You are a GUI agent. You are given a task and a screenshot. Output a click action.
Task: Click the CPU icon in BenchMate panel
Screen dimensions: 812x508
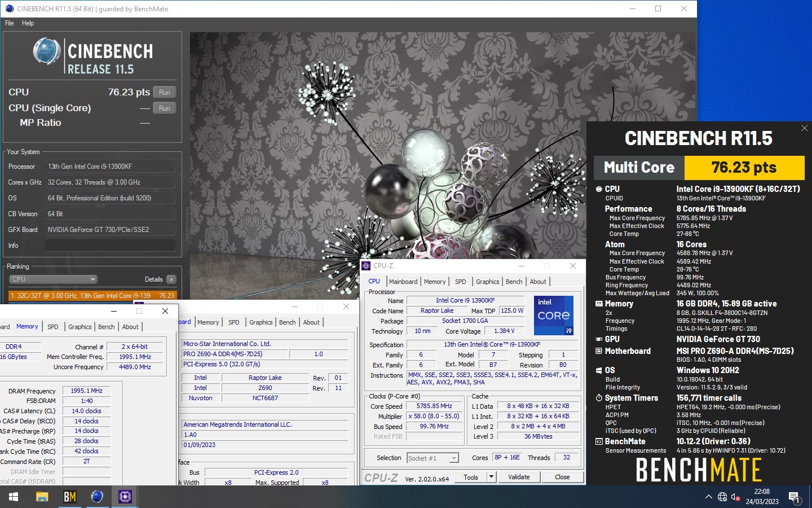(x=599, y=189)
